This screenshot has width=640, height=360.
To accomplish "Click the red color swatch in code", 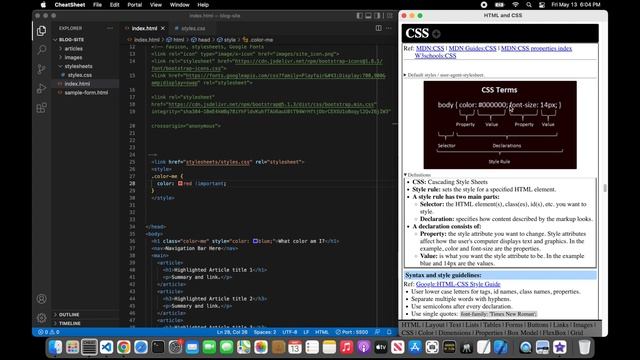I will tap(180, 183).
